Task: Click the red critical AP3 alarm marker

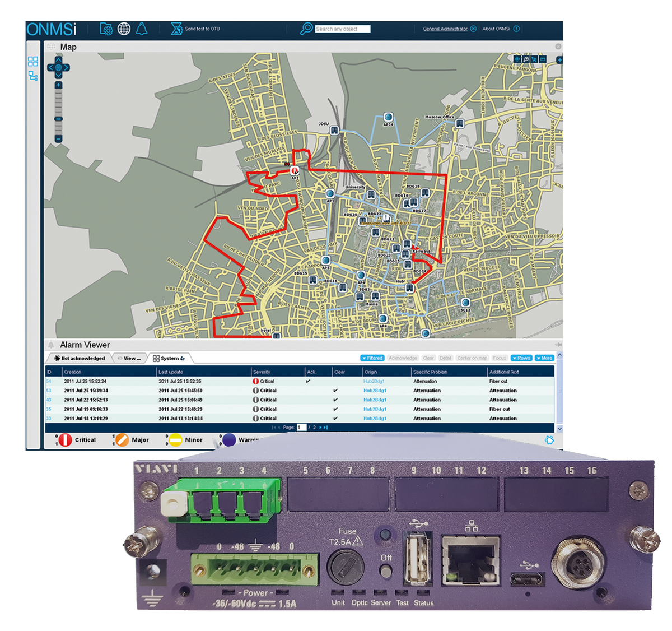Action: pos(295,170)
